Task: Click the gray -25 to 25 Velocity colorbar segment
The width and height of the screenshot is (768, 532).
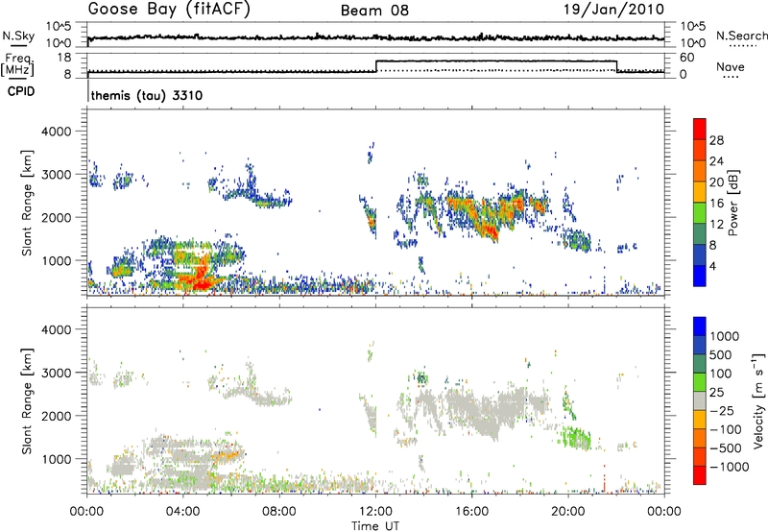Action: 700,400
